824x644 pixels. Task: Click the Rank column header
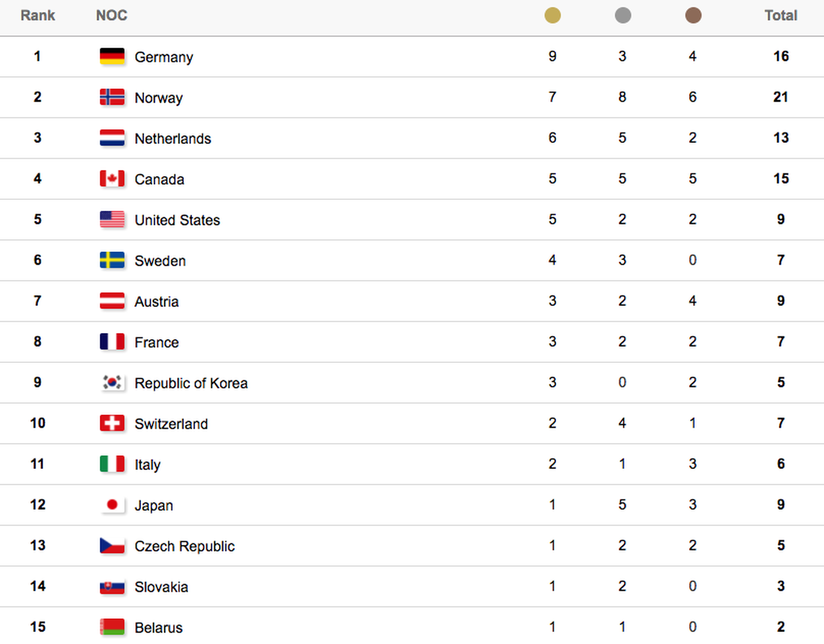[x=38, y=16]
